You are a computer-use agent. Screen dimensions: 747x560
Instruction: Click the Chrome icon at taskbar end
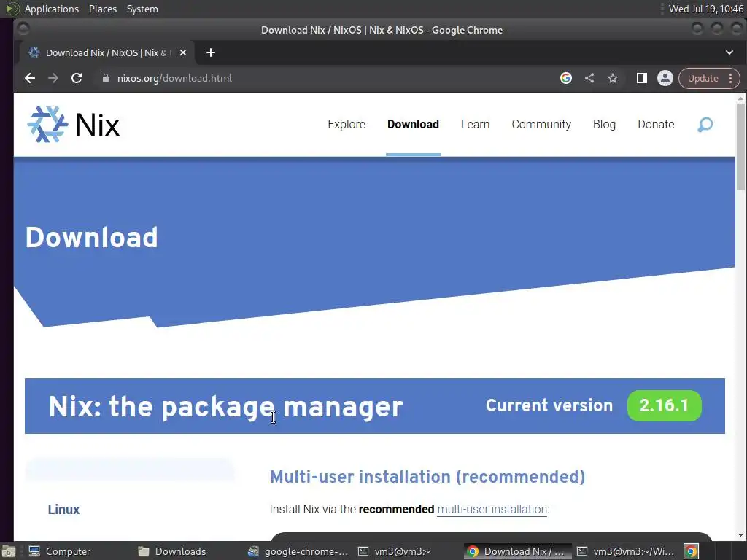(692, 551)
